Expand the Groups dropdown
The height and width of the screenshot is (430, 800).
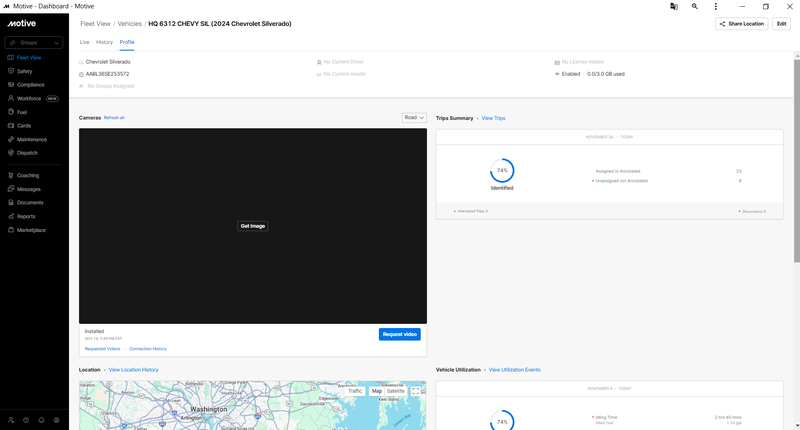[x=34, y=43]
